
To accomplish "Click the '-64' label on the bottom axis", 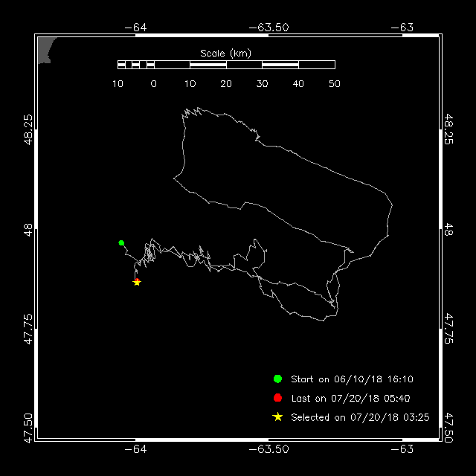I will [x=135, y=449].
